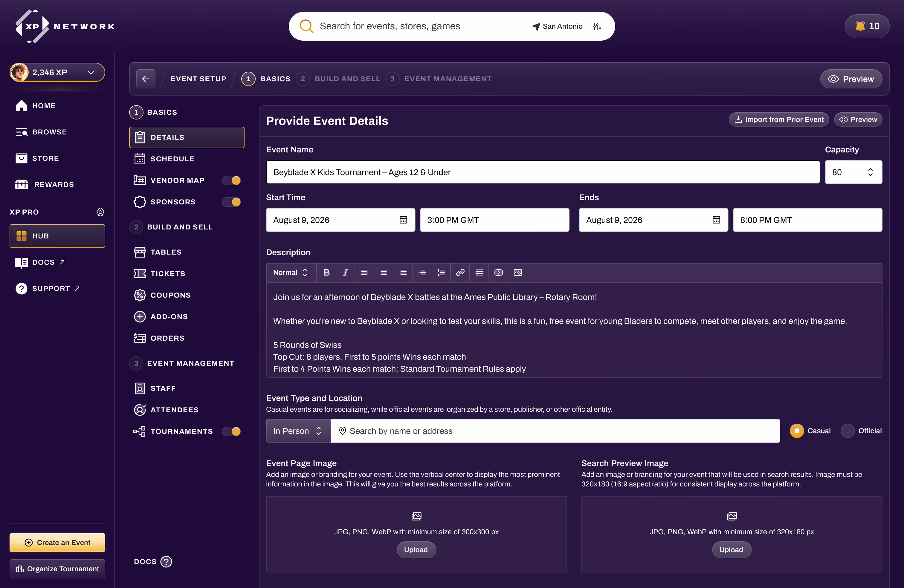Toggle the Sponsors switch
904x588 pixels.
(232, 202)
